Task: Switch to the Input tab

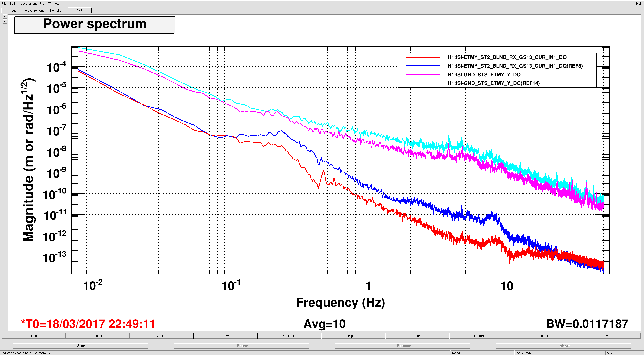Action: pyautogui.click(x=12, y=11)
